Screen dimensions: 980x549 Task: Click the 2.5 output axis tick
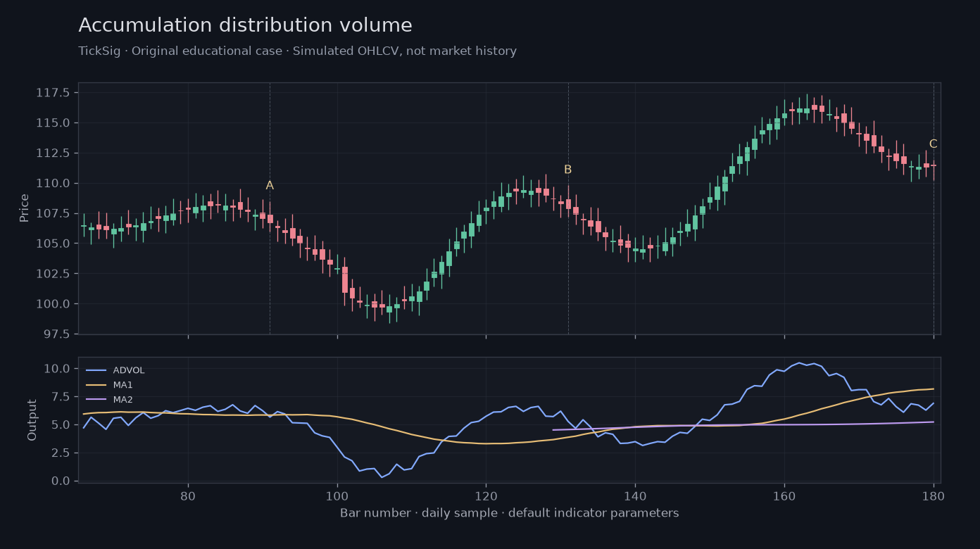pyautogui.click(x=61, y=453)
